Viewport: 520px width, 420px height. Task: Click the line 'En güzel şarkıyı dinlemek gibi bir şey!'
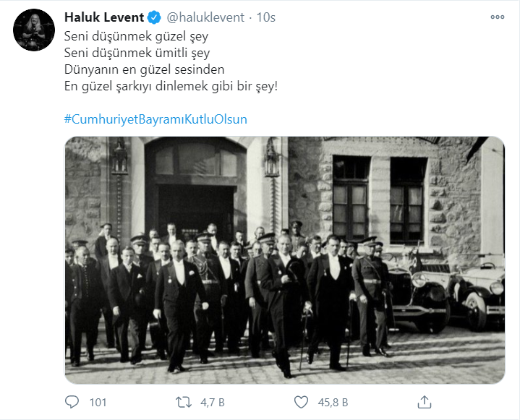coord(170,86)
